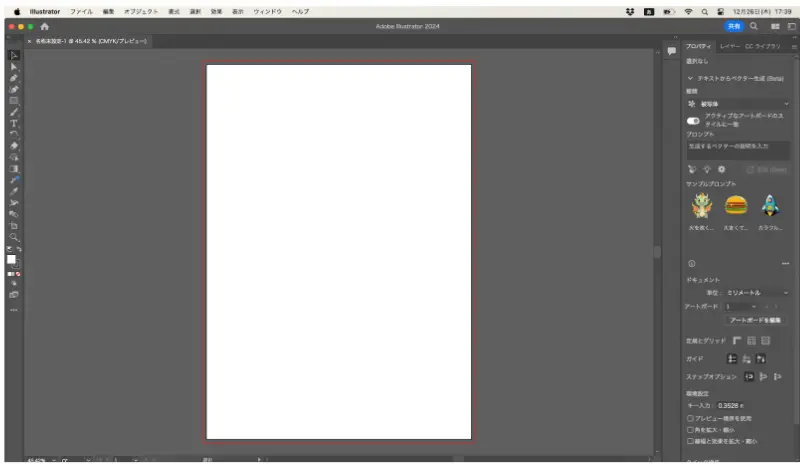The width and height of the screenshot is (800, 465).
Task: Open the 単位 ミリメートル dropdown
Action: tap(757, 293)
